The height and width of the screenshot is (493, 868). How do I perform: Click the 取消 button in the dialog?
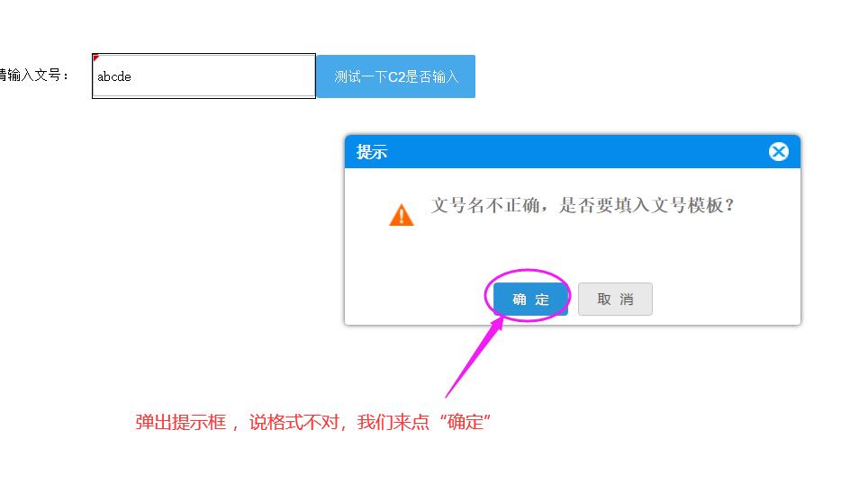coord(615,299)
